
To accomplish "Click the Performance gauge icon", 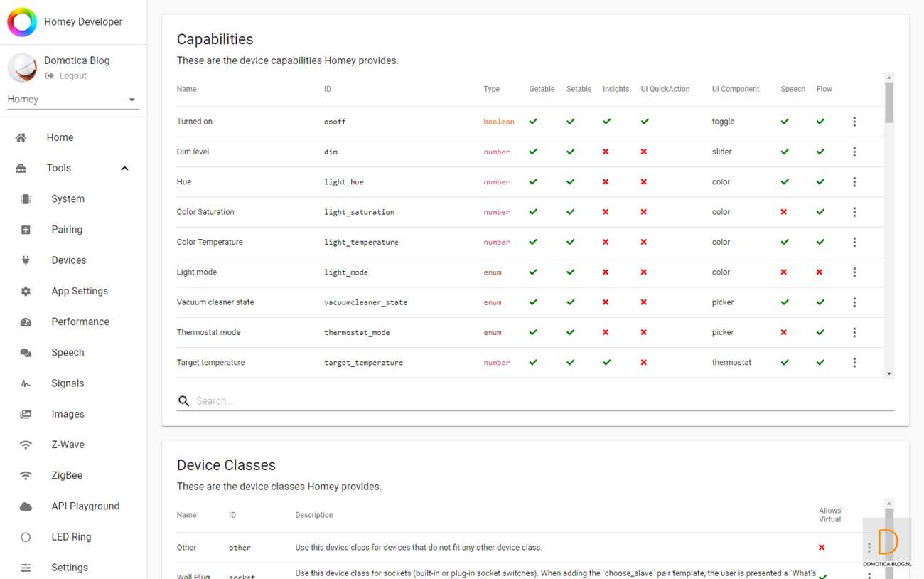I will click(26, 322).
